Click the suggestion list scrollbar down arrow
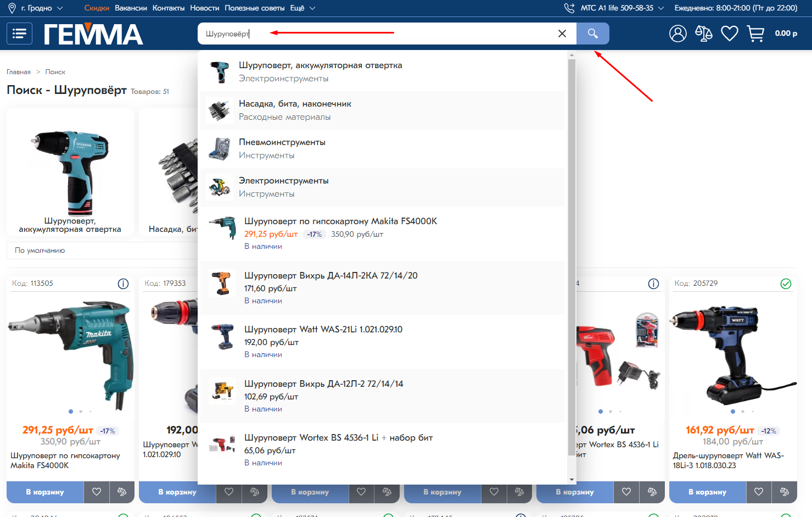This screenshot has width=812, height=517. point(572,480)
